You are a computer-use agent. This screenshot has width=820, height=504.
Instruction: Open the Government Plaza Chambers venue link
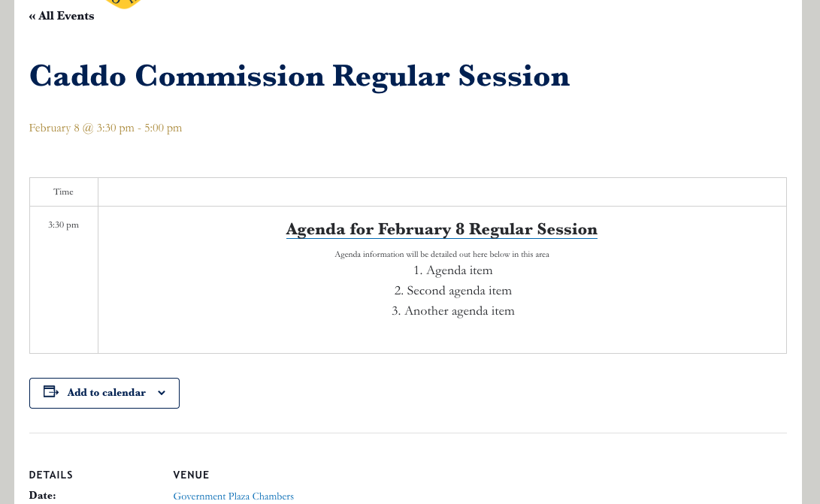pos(233,496)
